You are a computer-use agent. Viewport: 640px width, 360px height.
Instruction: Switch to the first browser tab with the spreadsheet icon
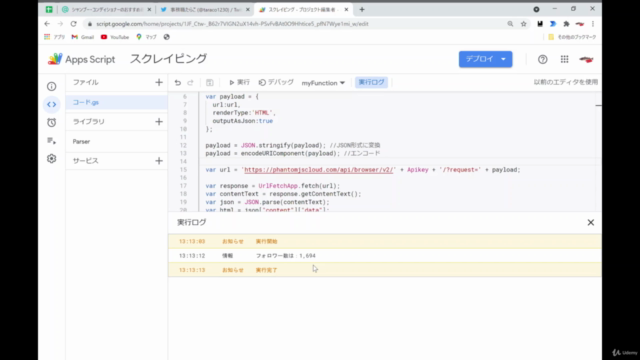[x=49, y=9]
